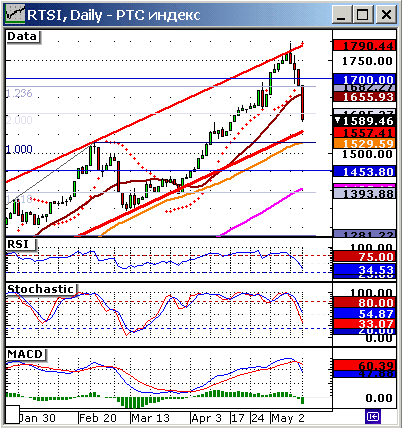The image size is (402, 428).
Task: Click the 1453.80 blue level label
Action: (x=365, y=172)
